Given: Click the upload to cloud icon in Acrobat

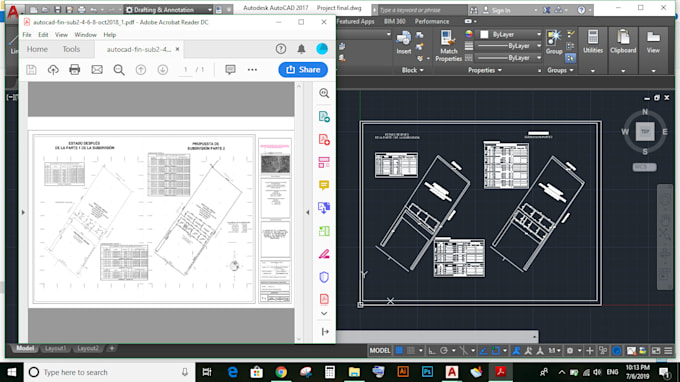Looking at the screenshot, I should (53, 70).
